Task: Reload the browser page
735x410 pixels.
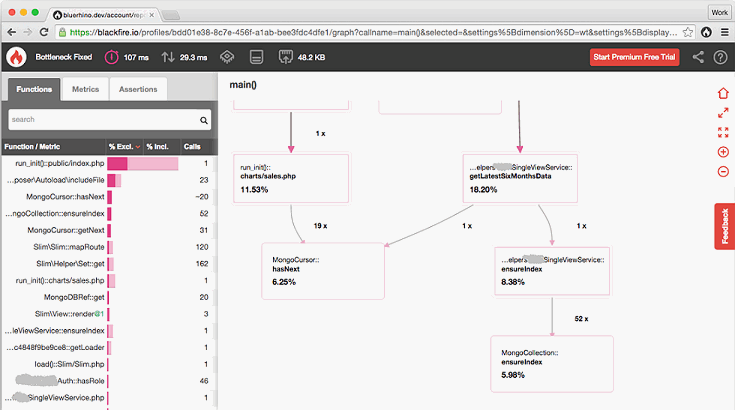Action: click(44, 32)
